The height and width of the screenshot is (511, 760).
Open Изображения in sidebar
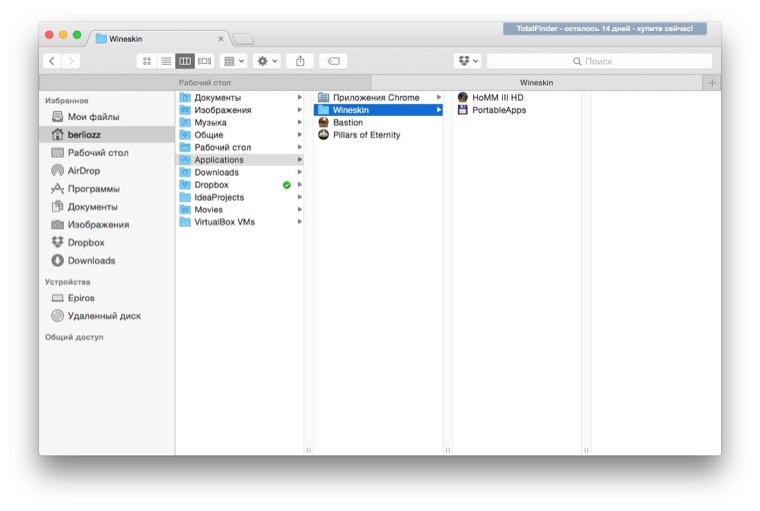point(107,224)
